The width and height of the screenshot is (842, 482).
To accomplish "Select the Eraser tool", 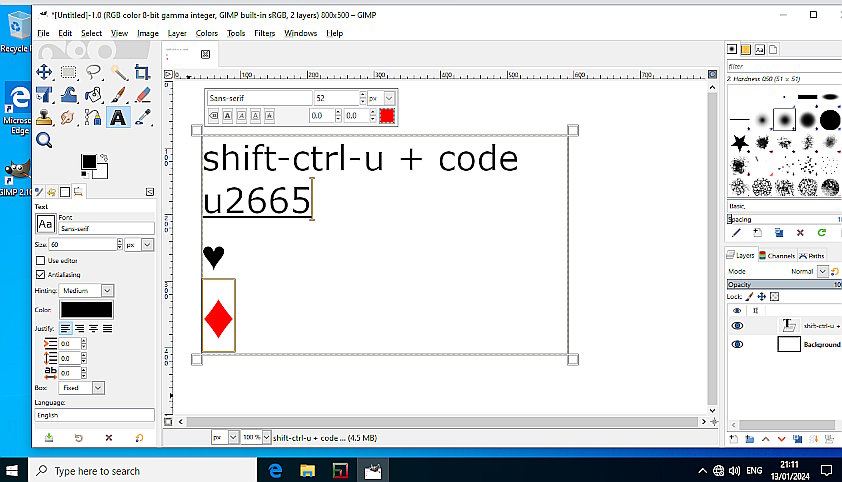I will click(142, 95).
